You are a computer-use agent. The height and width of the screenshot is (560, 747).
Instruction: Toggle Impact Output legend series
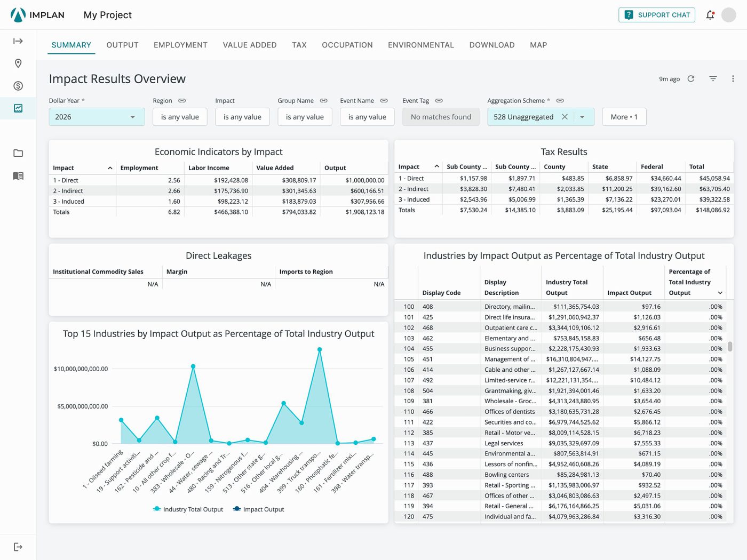point(259,509)
